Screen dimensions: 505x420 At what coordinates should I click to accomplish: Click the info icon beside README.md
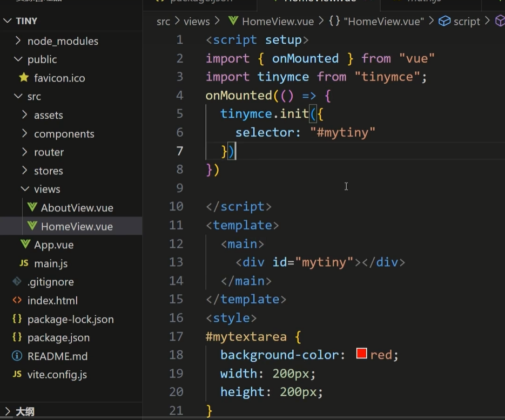click(x=17, y=356)
